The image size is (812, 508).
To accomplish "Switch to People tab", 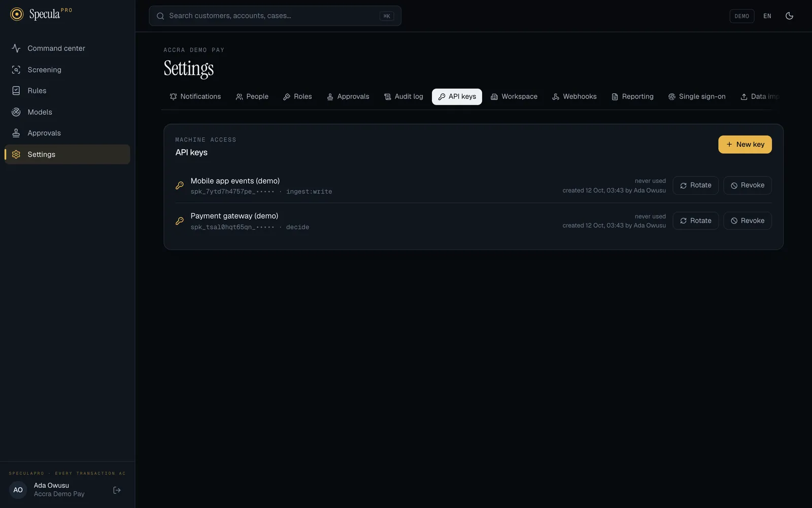I will tap(252, 97).
